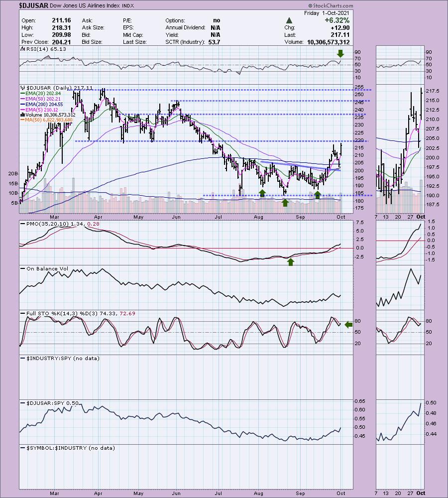448x498 pixels.
Task: Click the 0.65 relative strength axis label
Action: pyautogui.click(x=360, y=401)
